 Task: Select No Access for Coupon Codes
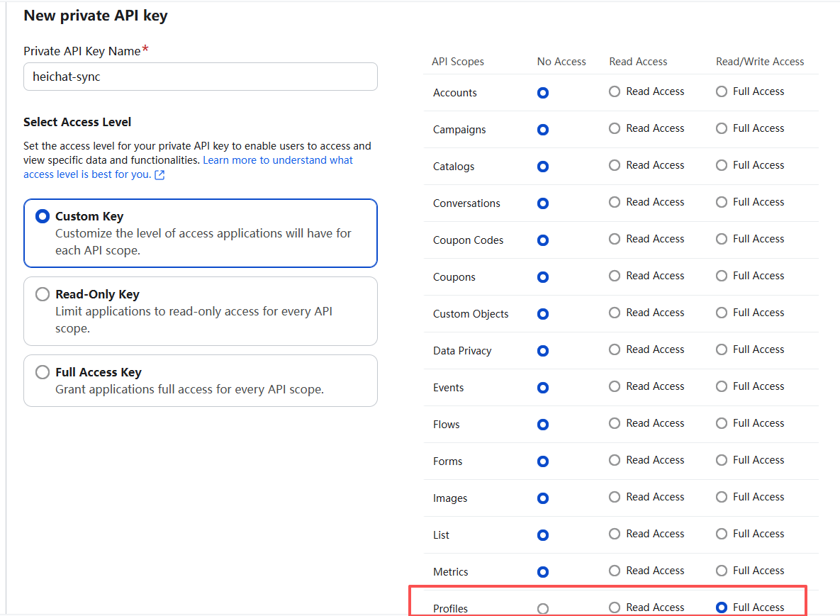coord(543,240)
